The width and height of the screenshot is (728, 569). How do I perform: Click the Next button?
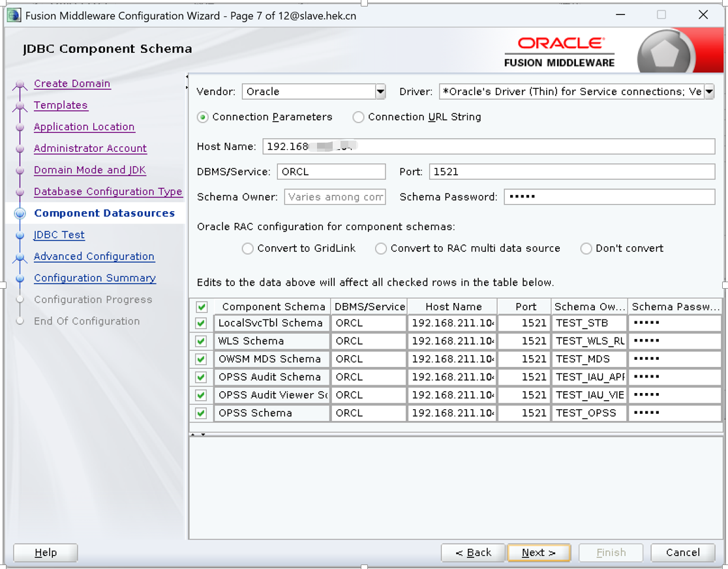(x=539, y=553)
